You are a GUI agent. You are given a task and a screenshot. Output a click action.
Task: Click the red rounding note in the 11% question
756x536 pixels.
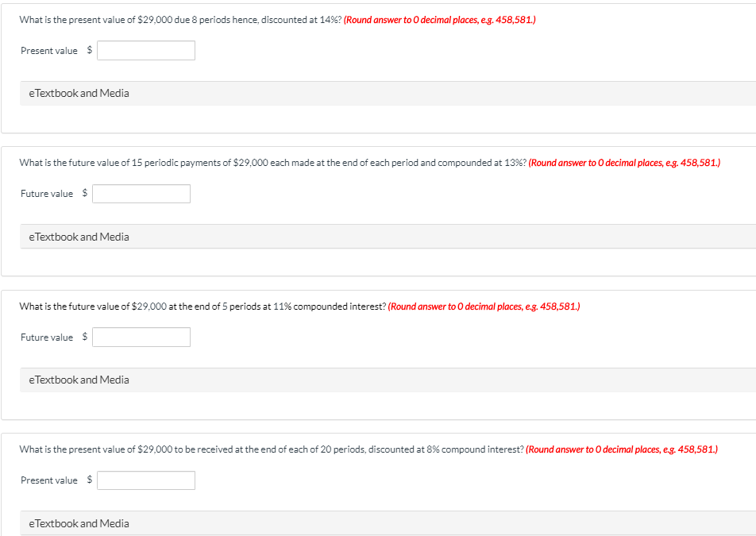(x=484, y=307)
